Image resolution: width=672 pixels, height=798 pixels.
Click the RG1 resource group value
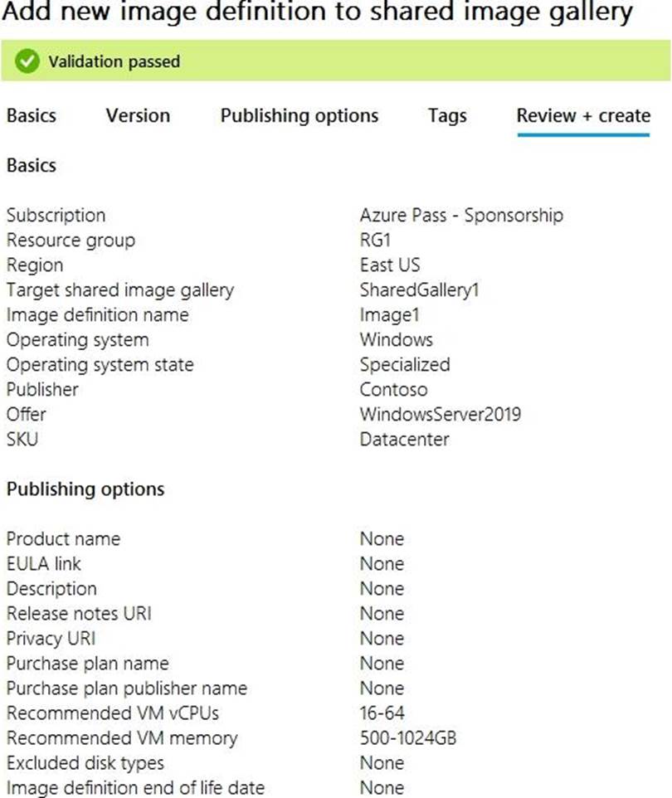tap(375, 241)
